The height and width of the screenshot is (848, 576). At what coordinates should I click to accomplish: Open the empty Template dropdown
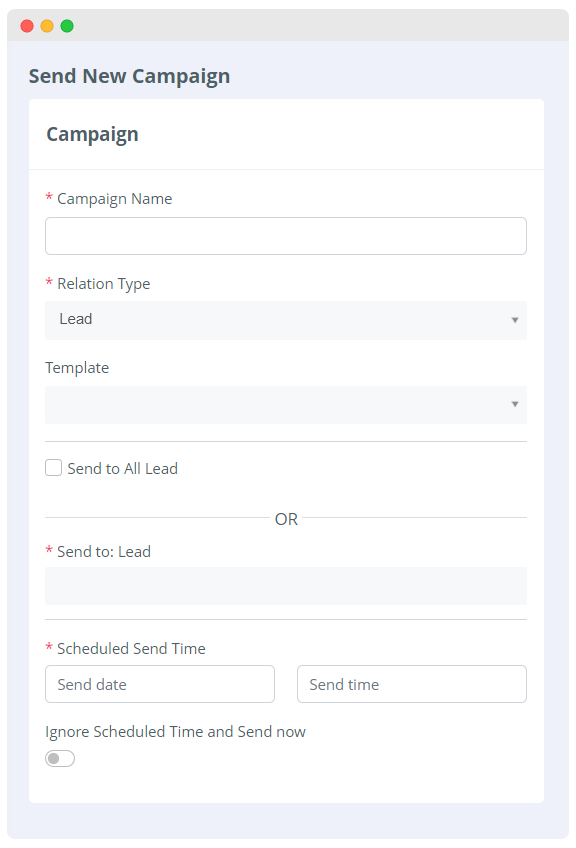(286, 405)
